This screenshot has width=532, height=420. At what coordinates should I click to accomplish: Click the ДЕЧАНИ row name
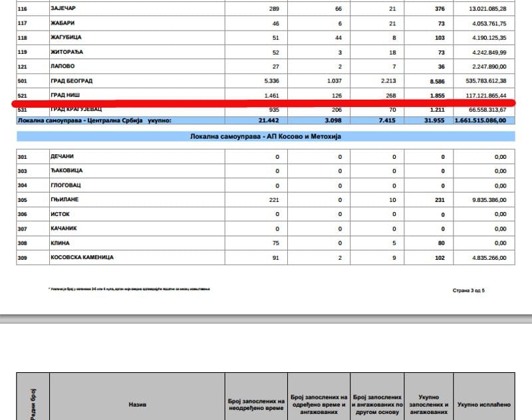[x=64, y=157]
